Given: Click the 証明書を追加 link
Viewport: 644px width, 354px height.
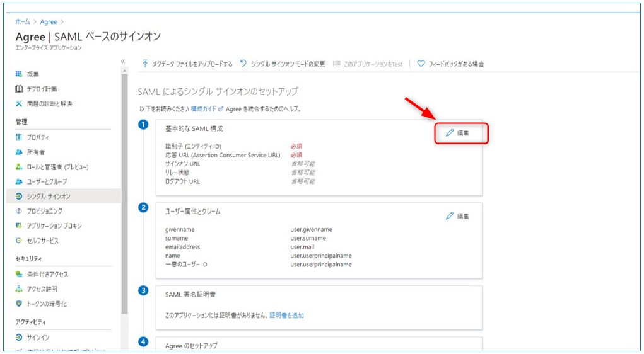Looking at the screenshot, I should click(287, 316).
